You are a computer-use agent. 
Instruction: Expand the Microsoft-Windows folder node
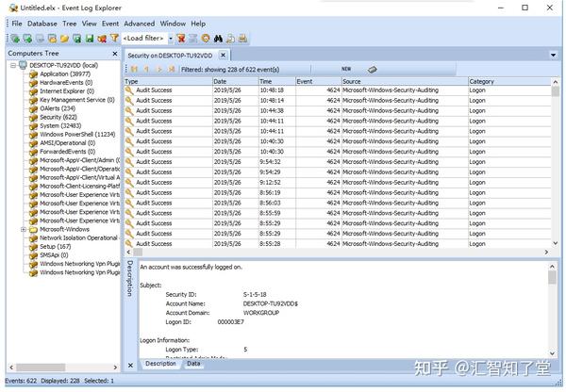[24, 229]
